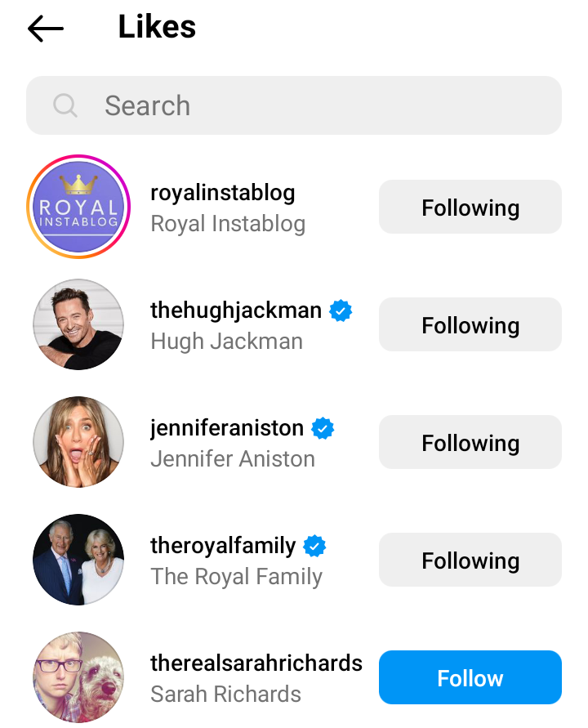Click theroyalfamily verified badge
Image resolution: width=588 pixels, height=728 pixels.
pos(315,546)
